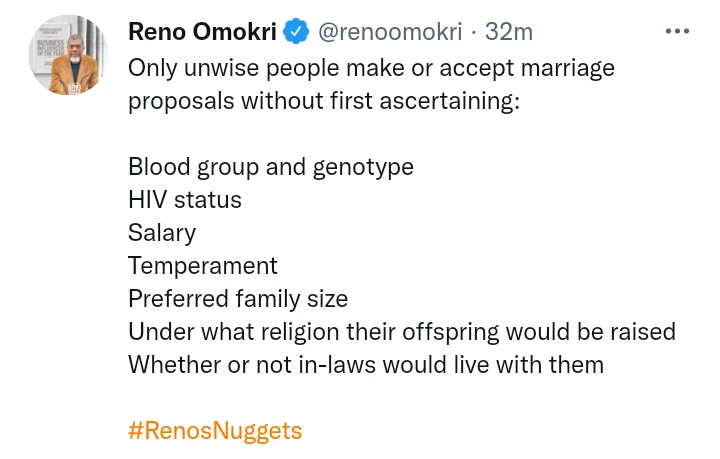This screenshot has height=459, width=720.
Task: Open the tweet via the 32m timestamp
Action: pos(508,32)
